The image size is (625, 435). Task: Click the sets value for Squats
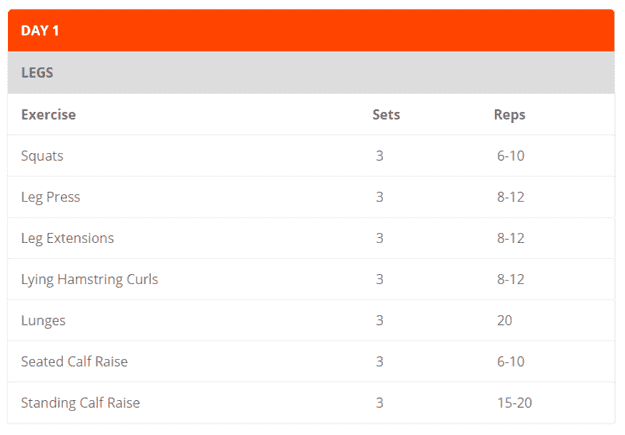(380, 156)
